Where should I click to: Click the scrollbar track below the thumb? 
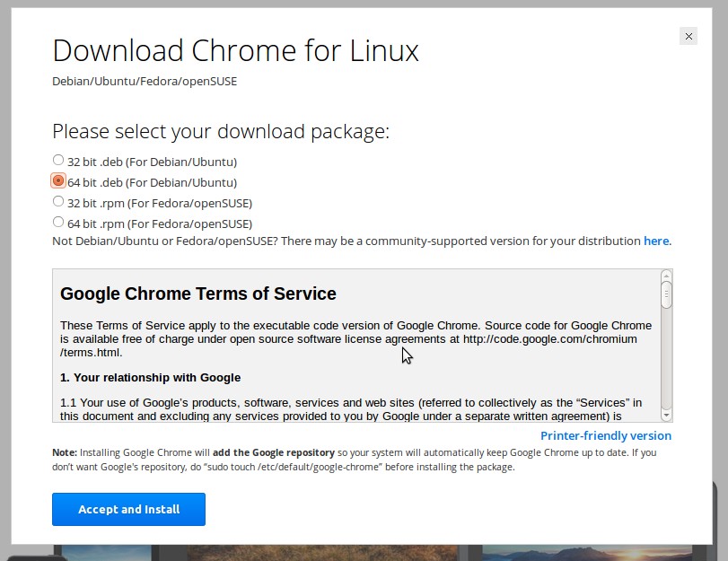(x=666, y=359)
